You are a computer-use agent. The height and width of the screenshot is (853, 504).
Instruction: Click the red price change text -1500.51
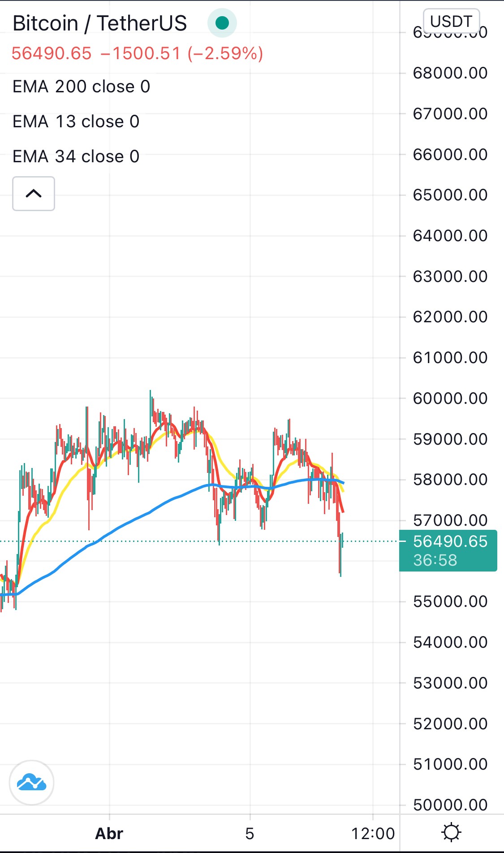[140, 53]
